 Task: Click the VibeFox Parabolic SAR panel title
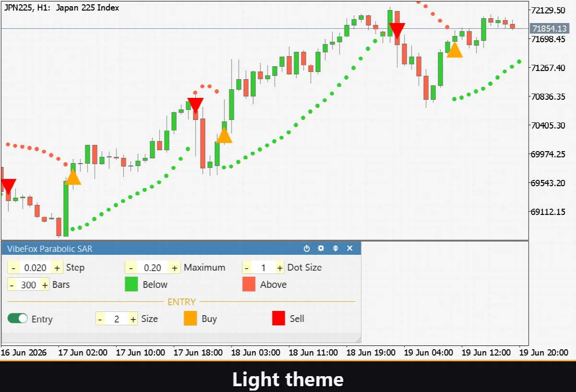[50, 249]
